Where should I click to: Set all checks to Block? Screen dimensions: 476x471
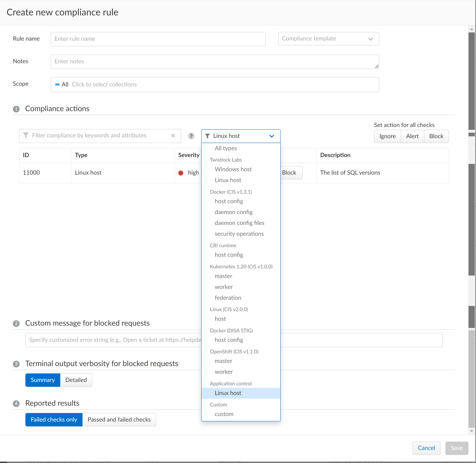click(x=436, y=136)
